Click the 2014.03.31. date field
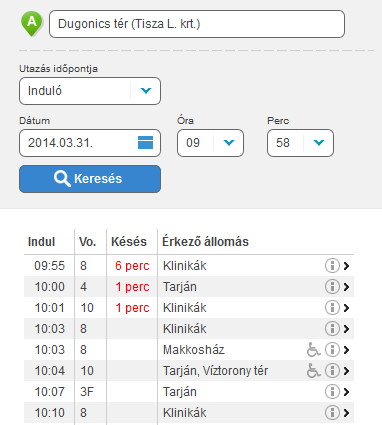This screenshot has height=425, width=382. click(90, 143)
